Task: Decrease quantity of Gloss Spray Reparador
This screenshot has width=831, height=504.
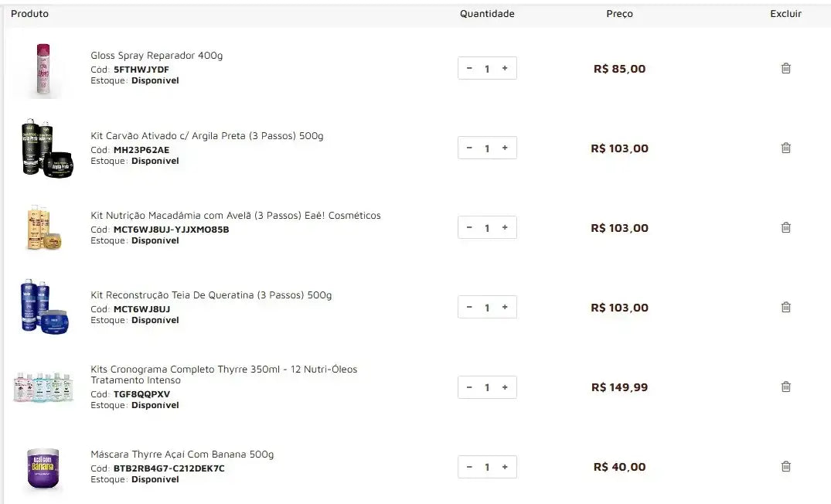Action: tap(469, 68)
